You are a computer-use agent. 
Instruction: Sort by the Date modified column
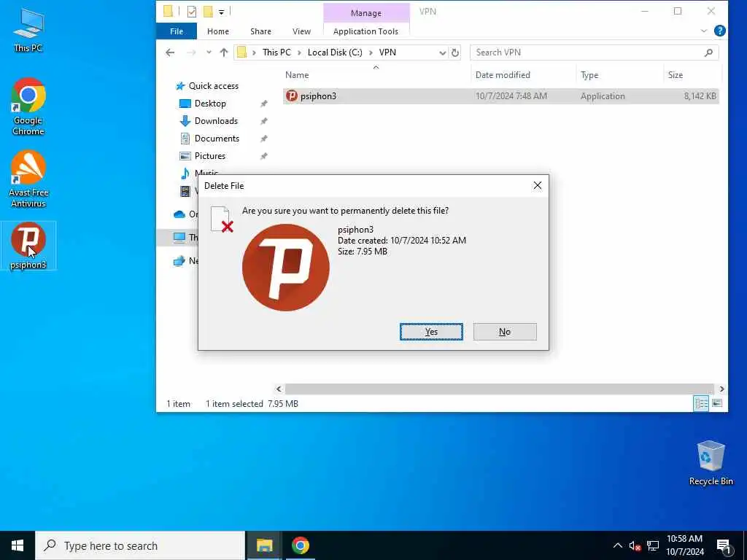click(503, 75)
